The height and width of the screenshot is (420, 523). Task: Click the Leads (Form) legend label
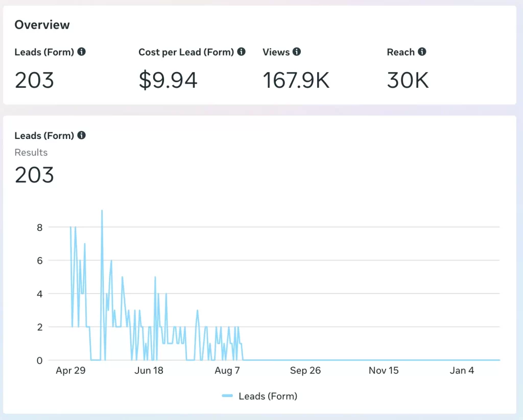pyautogui.click(x=268, y=396)
